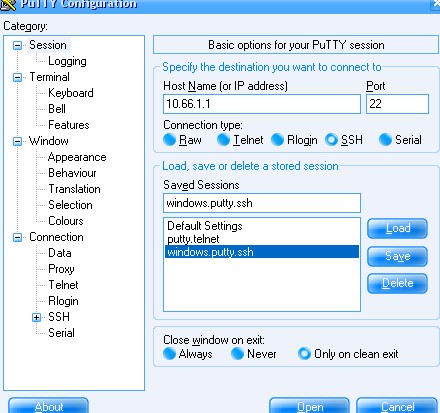Click the Cancel button
The image size is (440, 413).
point(397,406)
